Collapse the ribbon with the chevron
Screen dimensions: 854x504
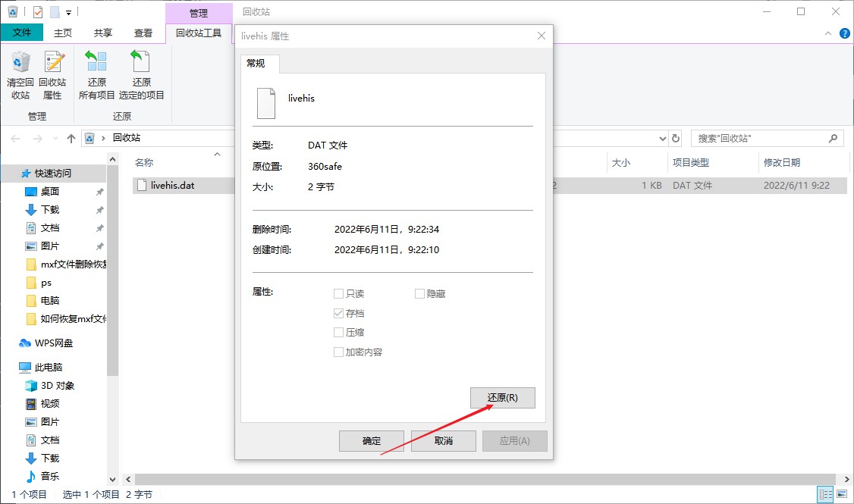pos(827,33)
